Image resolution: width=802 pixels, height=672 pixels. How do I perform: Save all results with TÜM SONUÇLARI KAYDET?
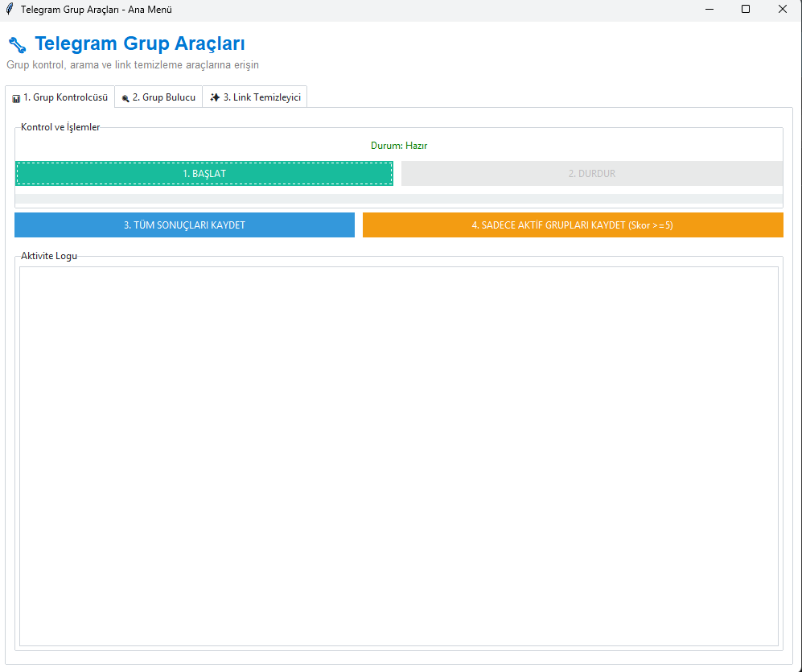point(184,225)
